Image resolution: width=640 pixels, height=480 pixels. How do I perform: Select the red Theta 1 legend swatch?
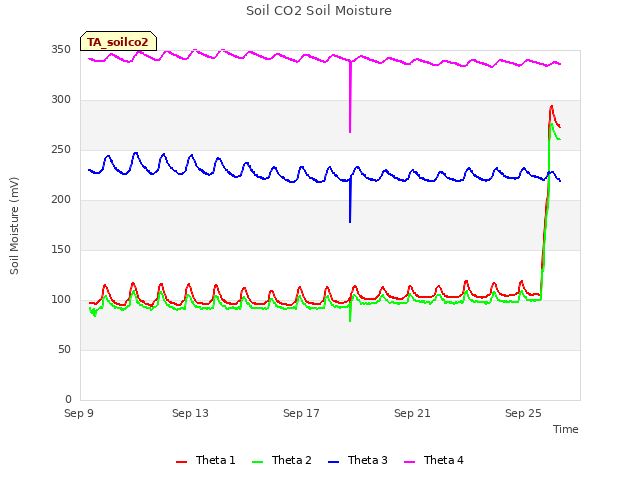click(x=181, y=462)
